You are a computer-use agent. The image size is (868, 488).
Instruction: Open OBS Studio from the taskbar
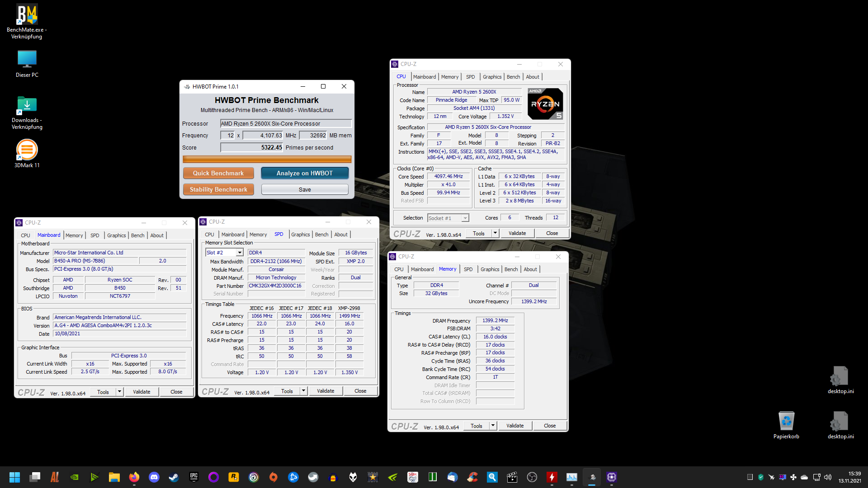point(532,477)
